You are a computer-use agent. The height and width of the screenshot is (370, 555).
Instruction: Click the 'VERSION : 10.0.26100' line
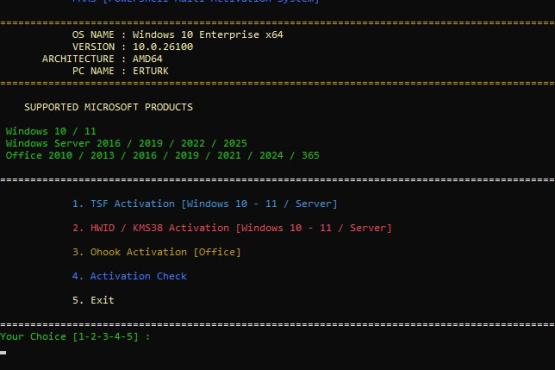coord(133,47)
